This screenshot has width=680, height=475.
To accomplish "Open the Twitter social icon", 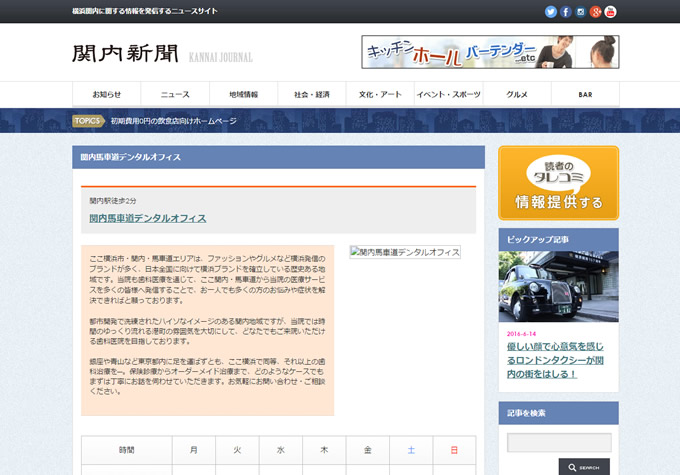I will click(x=551, y=12).
